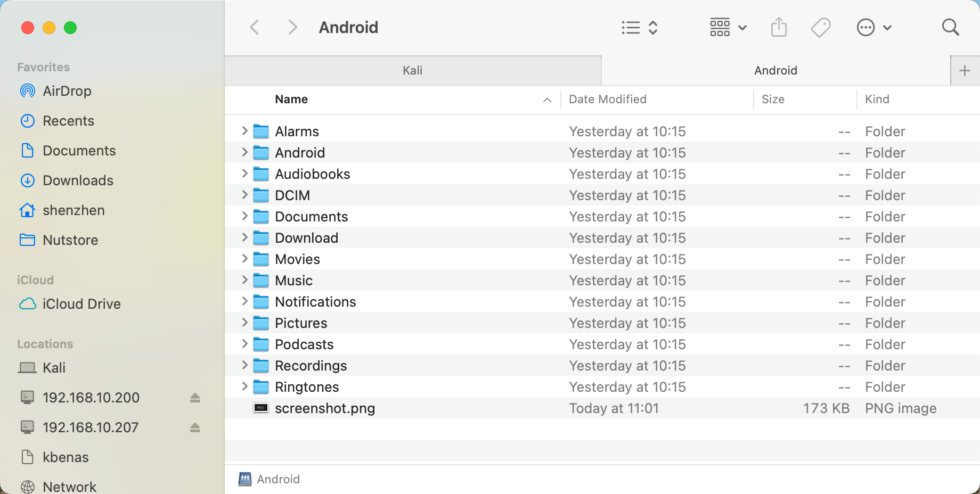Expand the Ringtones folder arrow

pos(244,386)
